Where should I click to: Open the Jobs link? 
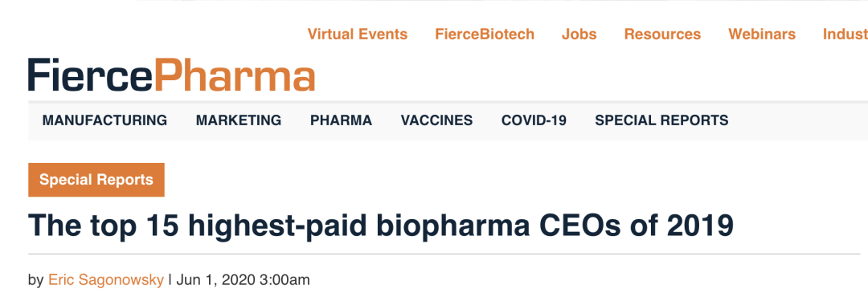tap(579, 35)
